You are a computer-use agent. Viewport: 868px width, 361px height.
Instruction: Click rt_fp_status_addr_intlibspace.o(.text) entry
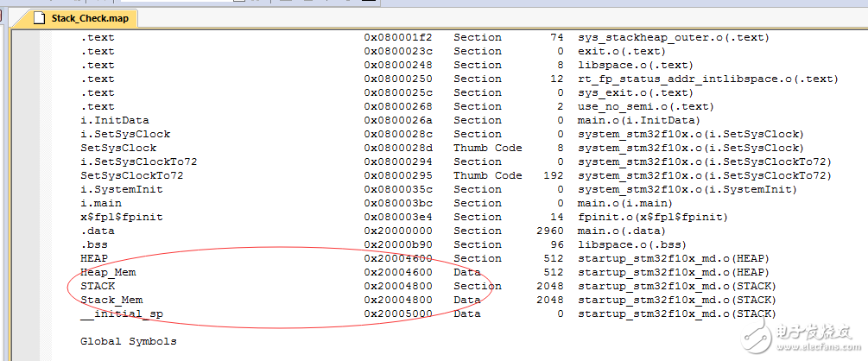708,79
